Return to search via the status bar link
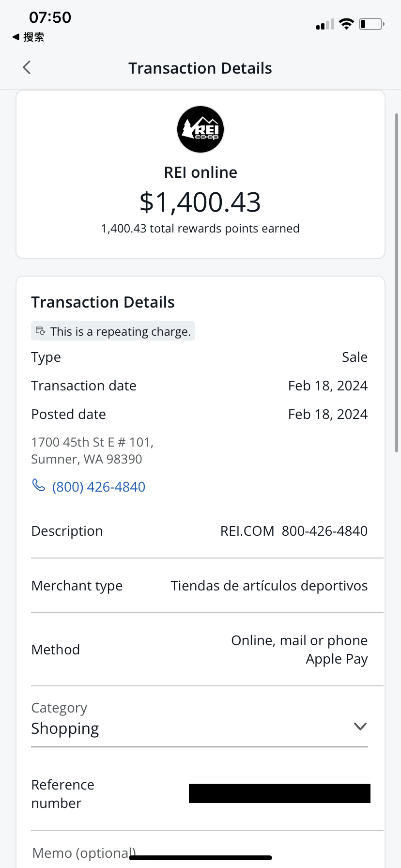401x868 pixels. point(28,37)
